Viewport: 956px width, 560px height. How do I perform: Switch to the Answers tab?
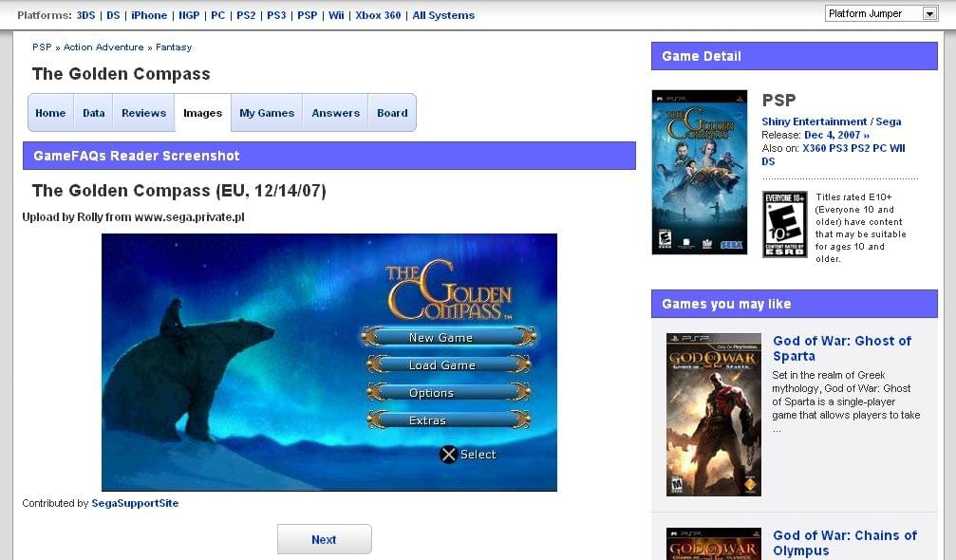(x=336, y=113)
